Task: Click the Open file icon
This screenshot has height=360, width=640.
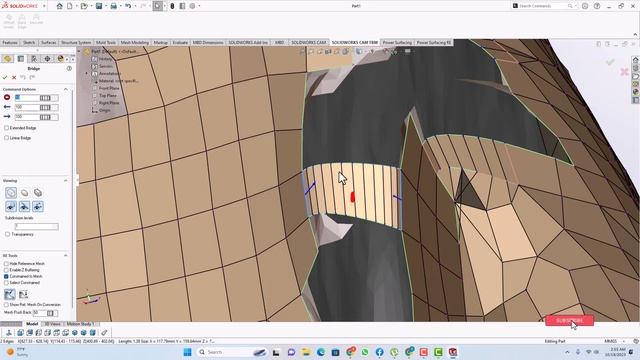Action: click(x=84, y=6)
